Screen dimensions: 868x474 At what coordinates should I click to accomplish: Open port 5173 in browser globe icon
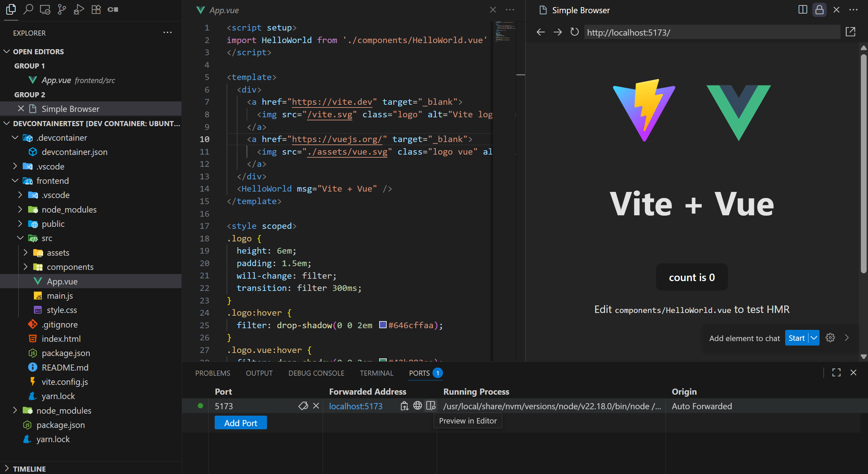click(x=418, y=406)
